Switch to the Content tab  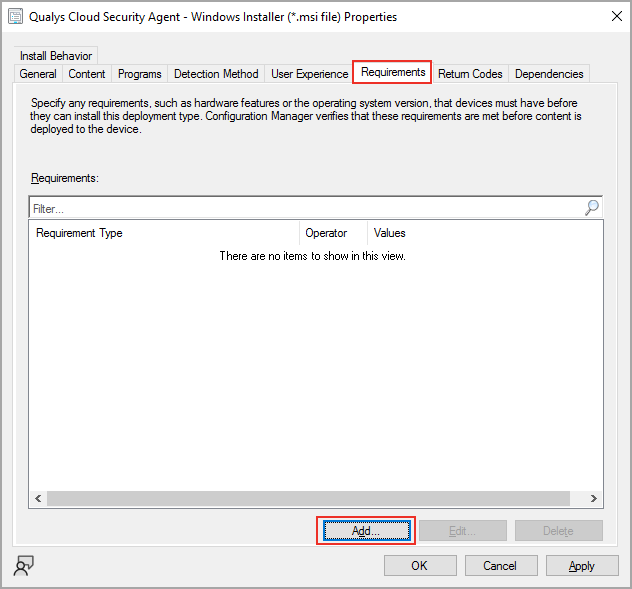[x=87, y=74]
